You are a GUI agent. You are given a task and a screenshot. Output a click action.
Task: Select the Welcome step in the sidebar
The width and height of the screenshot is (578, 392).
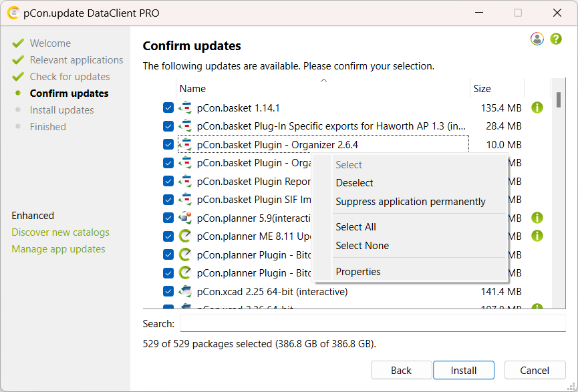point(50,43)
